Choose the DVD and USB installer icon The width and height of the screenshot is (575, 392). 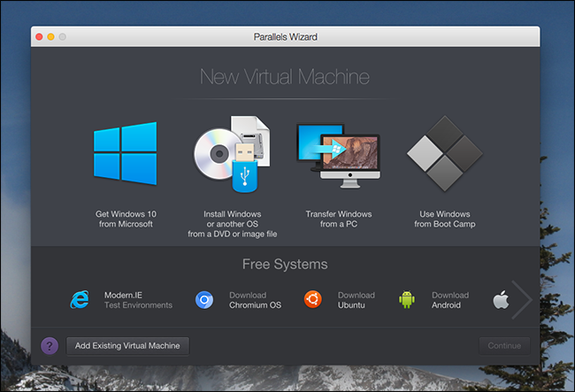click(x=232, y=154)
